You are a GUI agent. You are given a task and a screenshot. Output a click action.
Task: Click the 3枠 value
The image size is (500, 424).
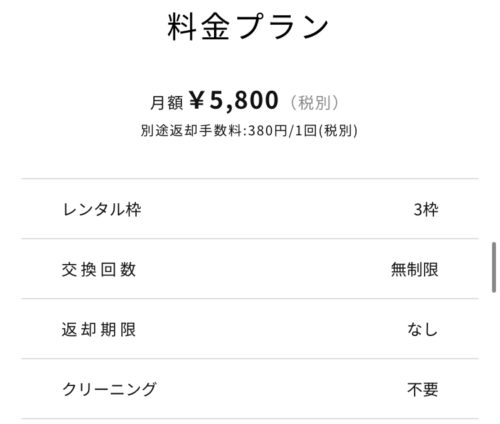coord(426,210)
